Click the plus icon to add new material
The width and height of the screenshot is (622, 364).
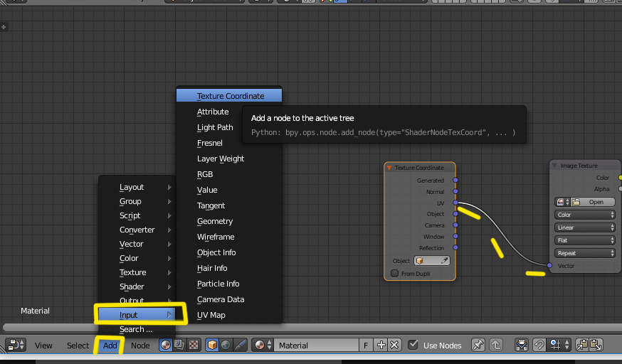coord(381,346)
